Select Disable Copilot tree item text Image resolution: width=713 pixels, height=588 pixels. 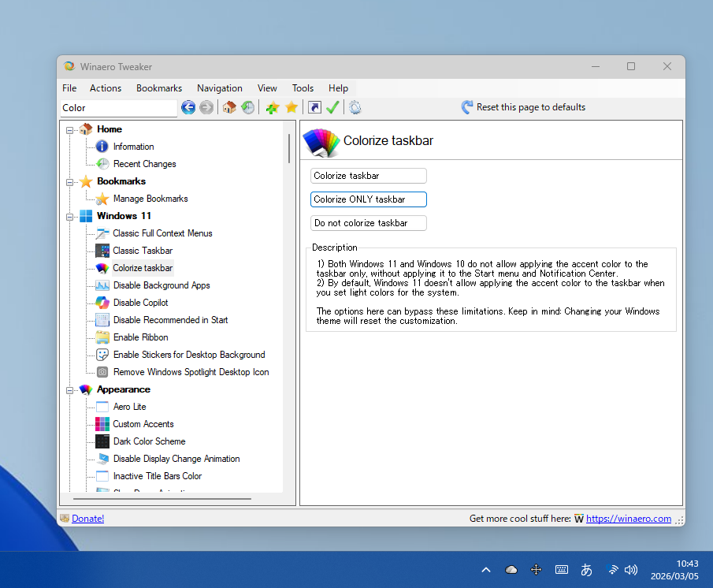click(x=141, y=303)
